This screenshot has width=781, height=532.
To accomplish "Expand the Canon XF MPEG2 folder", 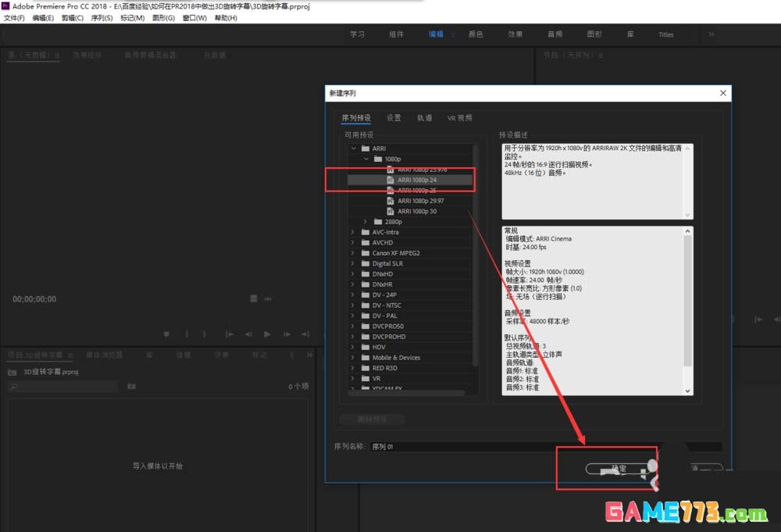I will (x=353, y=253).
